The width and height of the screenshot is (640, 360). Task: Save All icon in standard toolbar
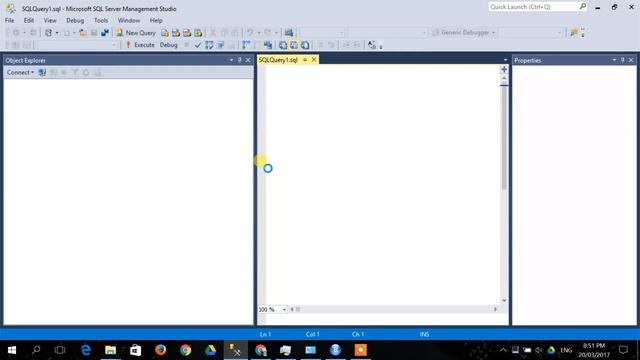click(105, 33)
